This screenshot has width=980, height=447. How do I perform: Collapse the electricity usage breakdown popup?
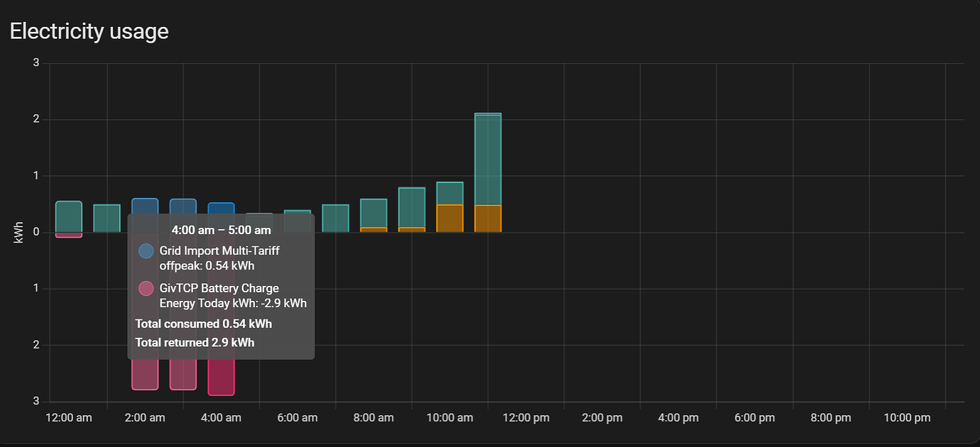pos(222,230)
